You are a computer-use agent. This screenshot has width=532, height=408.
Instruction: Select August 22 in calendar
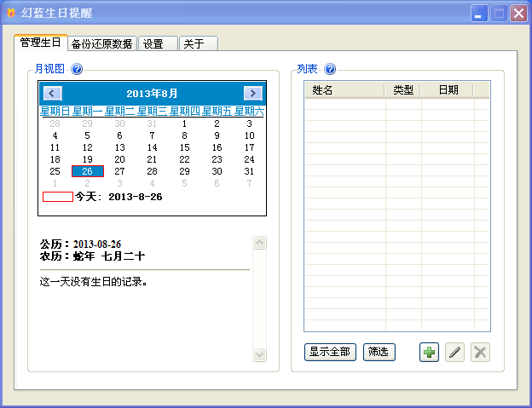pyautogui.click(x=184, y=159)
